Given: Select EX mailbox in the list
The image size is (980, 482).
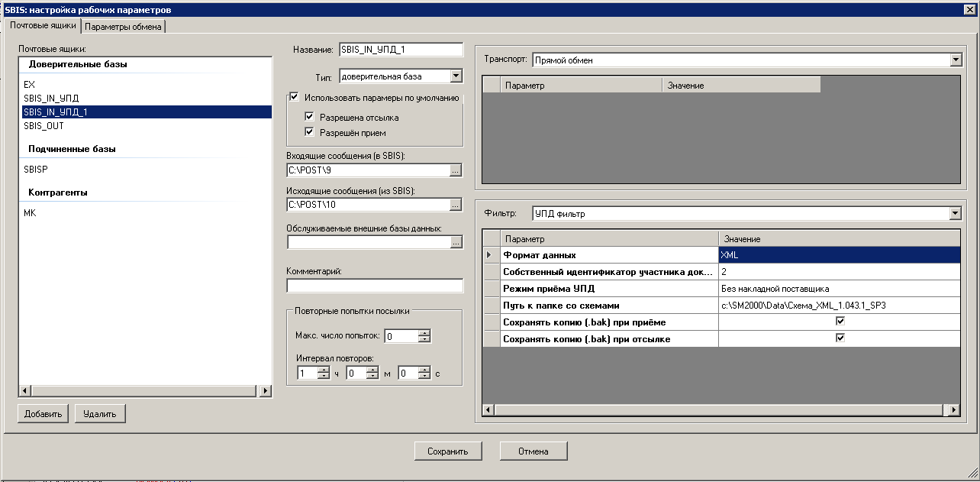Looking at the screenshot, I should [145, 84].
